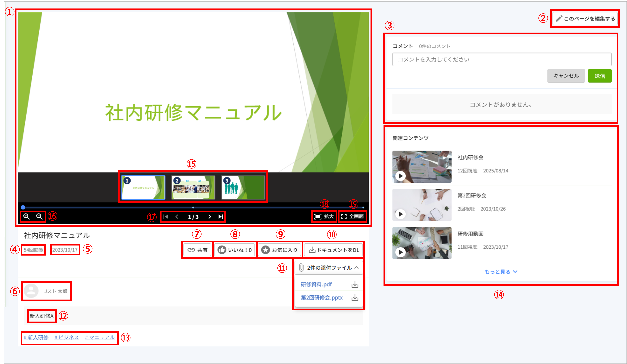This screenshot has height=364, width=627.
Task: Jump to the first slide
Action: point(166,217)
